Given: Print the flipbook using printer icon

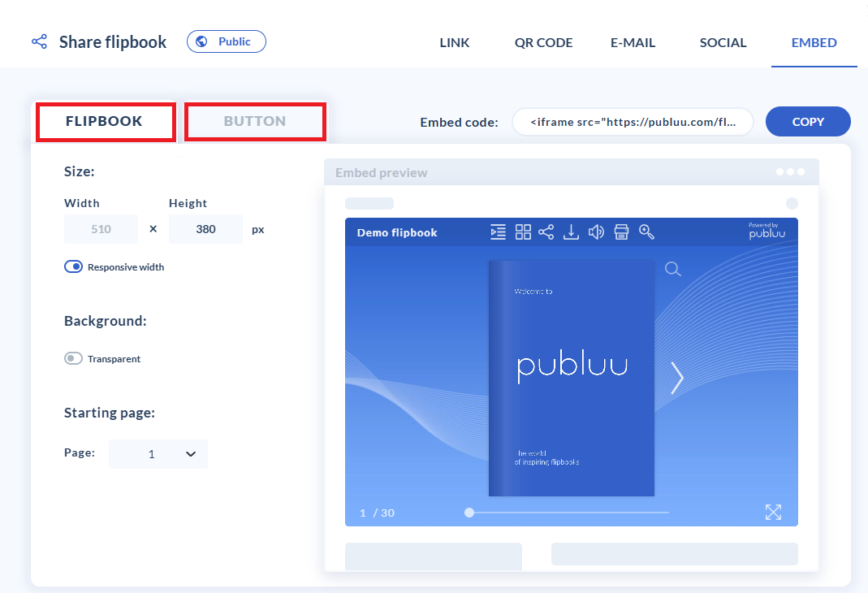Looking at the screenshot, I should pos(621,232).
